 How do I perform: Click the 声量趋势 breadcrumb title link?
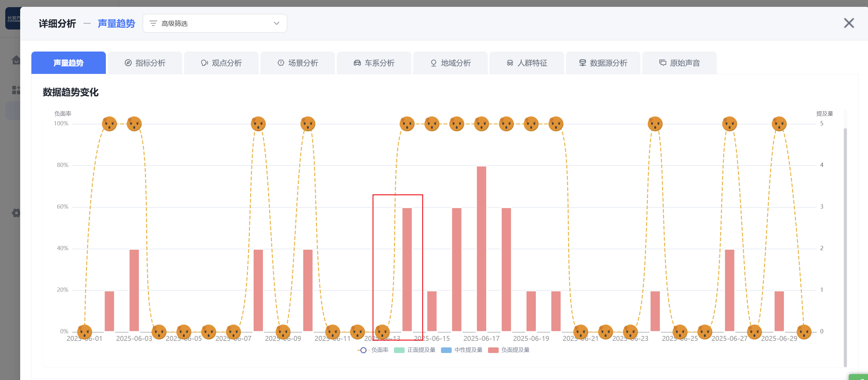click(x=116, y=24)
